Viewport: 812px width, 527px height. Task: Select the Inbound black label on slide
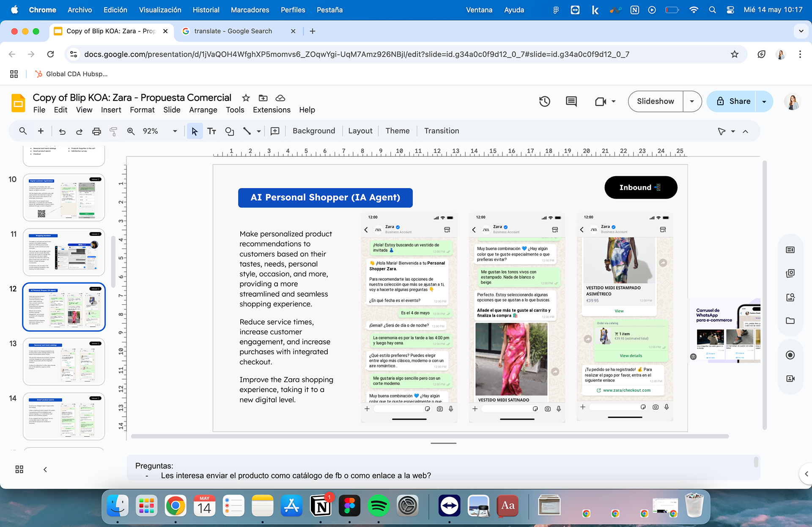tap(641, 188)
